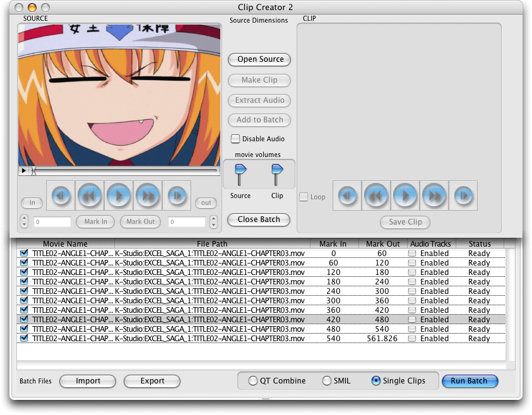Uncheck the batch row with Mark In 120
Viewport: 532px width, 415px height.
click(24, 272)
